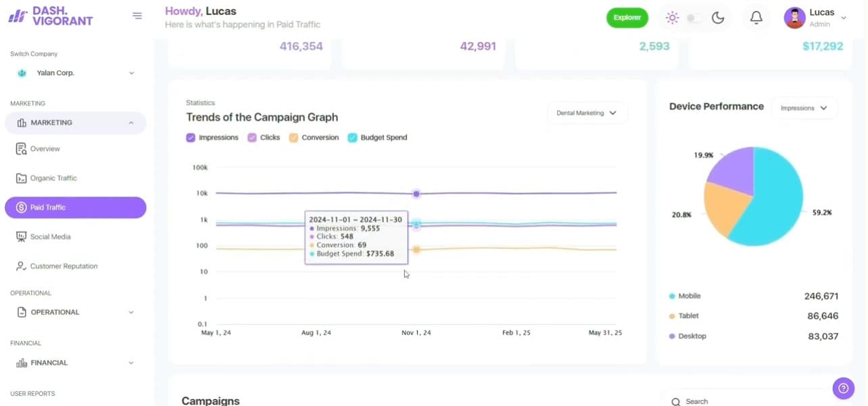
Task: Click the Dash Vigorant logo
Action: click(x=51, y=16)
